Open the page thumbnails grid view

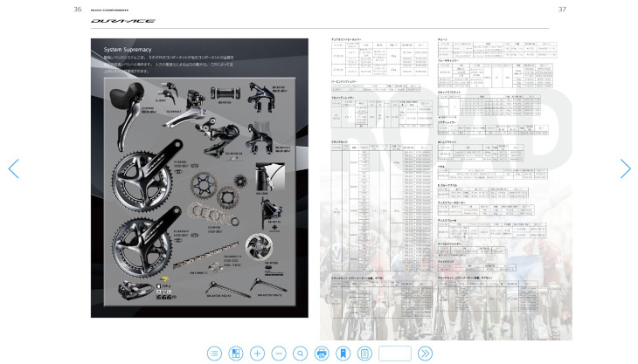click(x=236, y=354)
